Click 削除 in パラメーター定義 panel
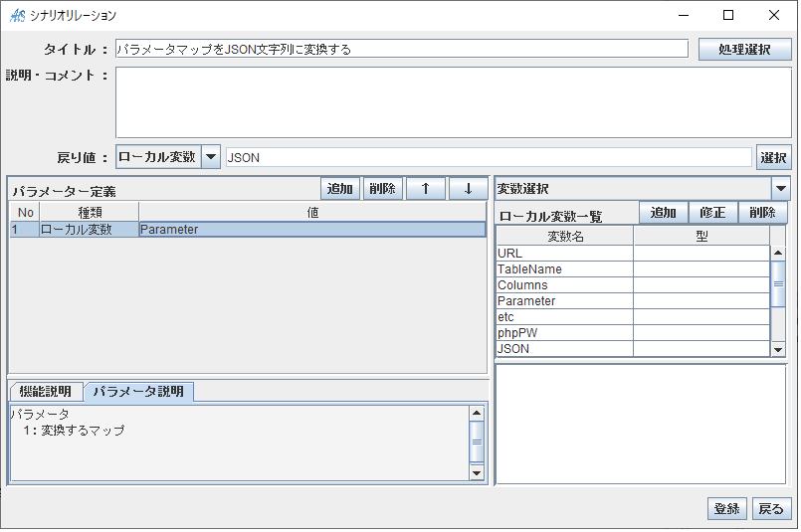801x532 pixels. tap(383, 189)
